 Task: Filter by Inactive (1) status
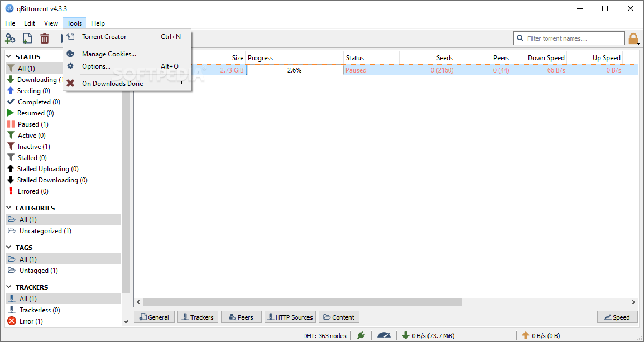point(63,147)
